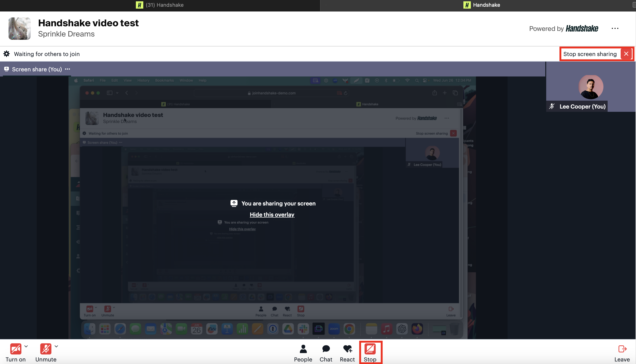Open the React emoji picker

347,353
